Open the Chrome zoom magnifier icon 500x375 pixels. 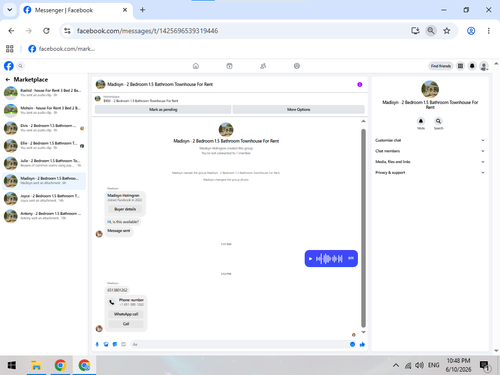pos(431,31)
